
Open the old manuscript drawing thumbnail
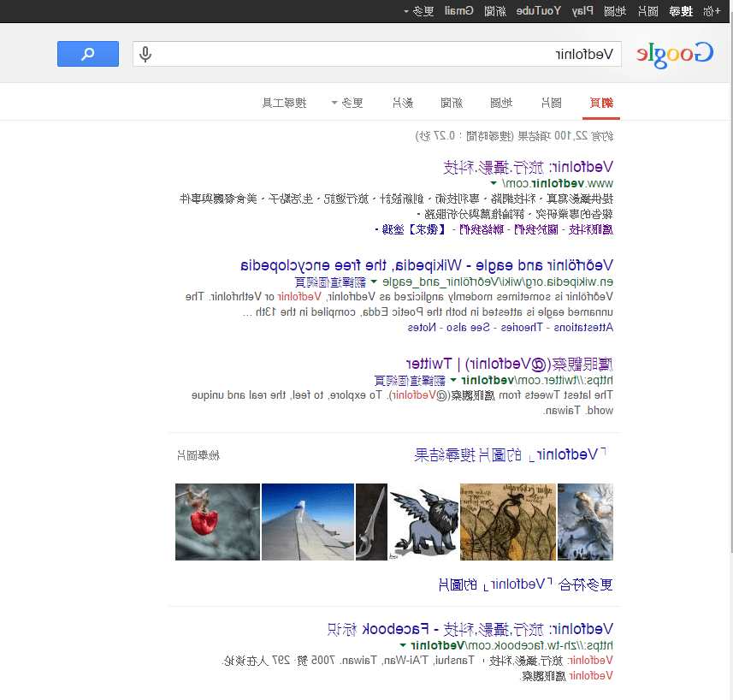click(508, 522)
